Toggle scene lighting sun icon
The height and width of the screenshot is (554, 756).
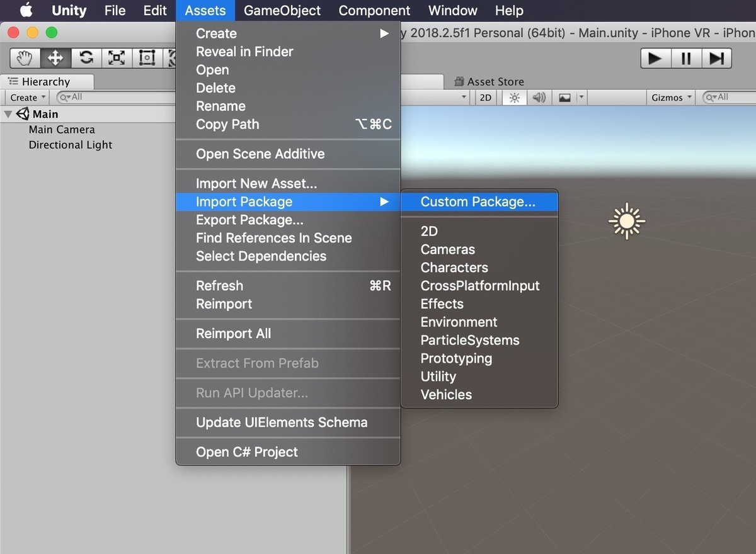point(515,98)
